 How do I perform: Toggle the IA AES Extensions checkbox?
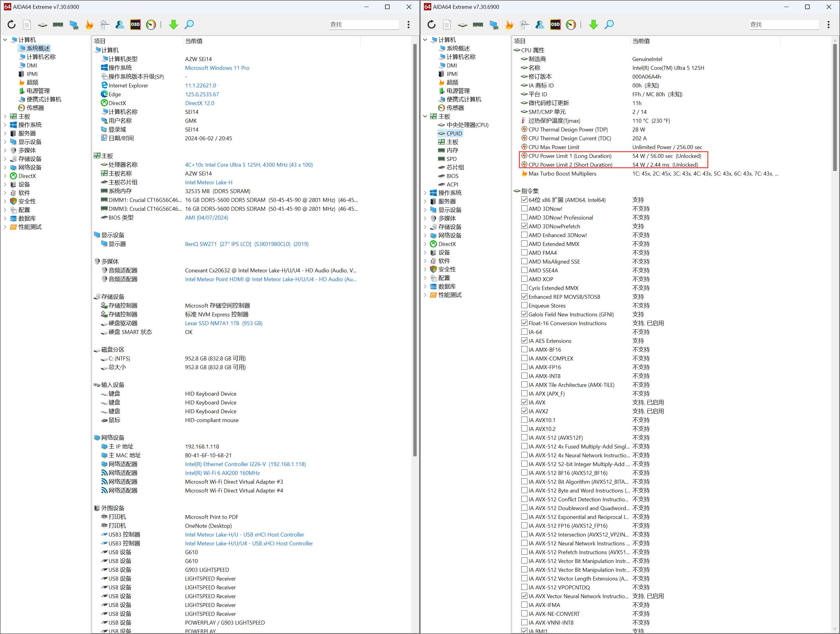tap(524, 341)
